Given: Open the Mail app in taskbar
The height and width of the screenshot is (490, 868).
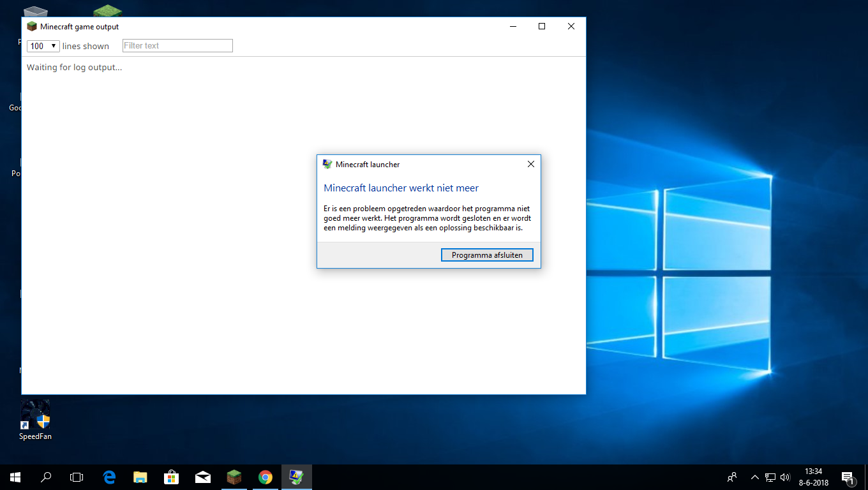Looking at the screenshot, I should [x=203, y=477].
